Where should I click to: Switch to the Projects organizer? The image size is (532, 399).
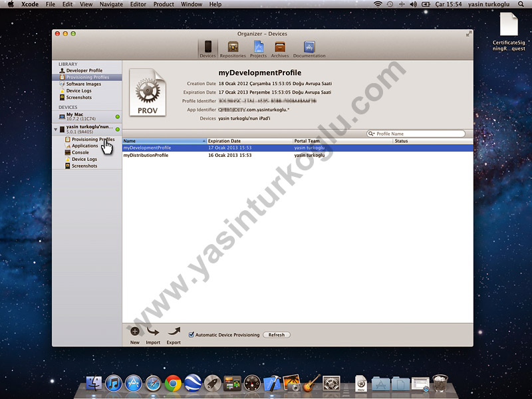[x=258, y=49]
